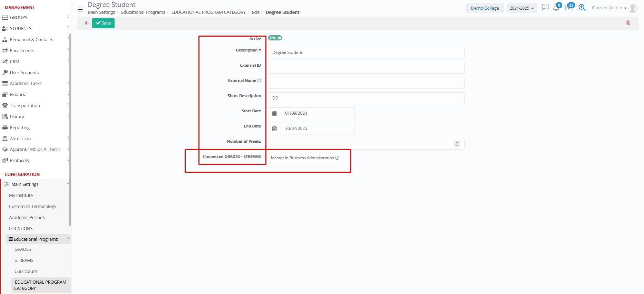Toggle the hamburger sidebar menu icon

[80, 10]
